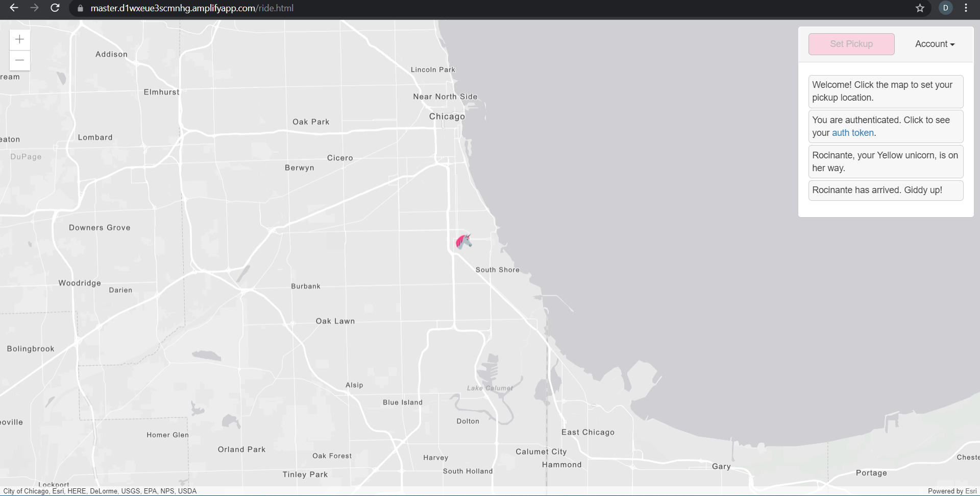Click the Chicago label on map

pos(447,116)
